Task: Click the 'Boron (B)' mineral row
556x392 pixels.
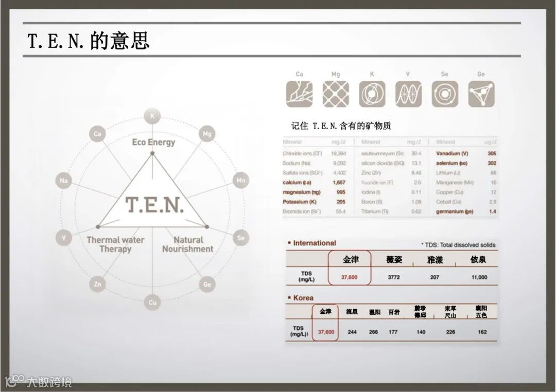Action: point(391,202)
